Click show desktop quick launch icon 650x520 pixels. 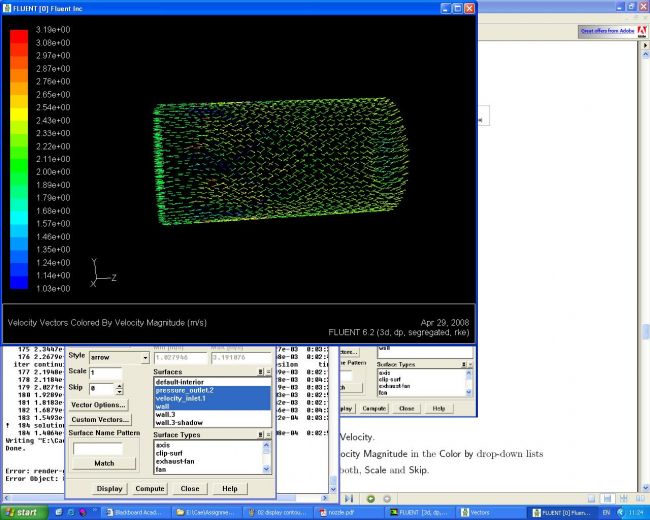tap(58, 513)
